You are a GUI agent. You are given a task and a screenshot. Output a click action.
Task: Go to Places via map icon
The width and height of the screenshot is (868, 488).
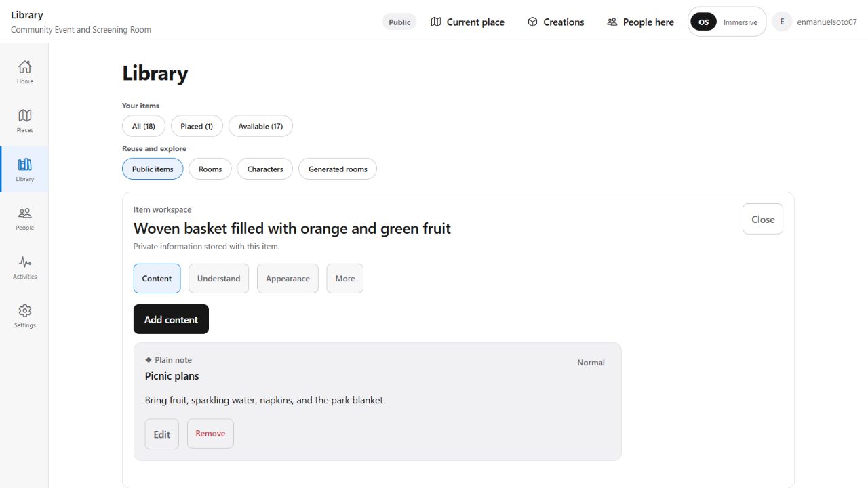(24, 115)
